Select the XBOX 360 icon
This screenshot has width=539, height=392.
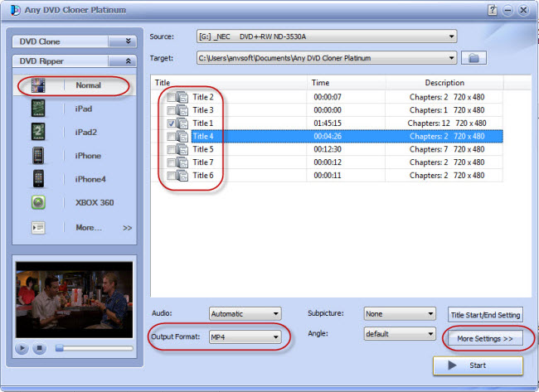point(38,202)
